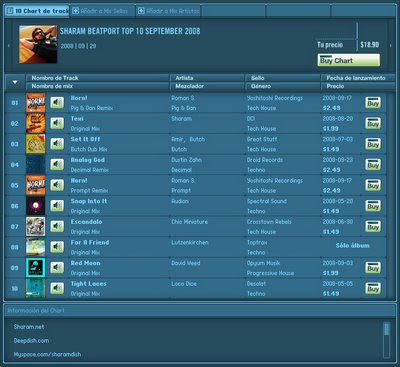Open the Sharam.net link
The height and width of the screenshot is (367, 400).
pos(29,327)
